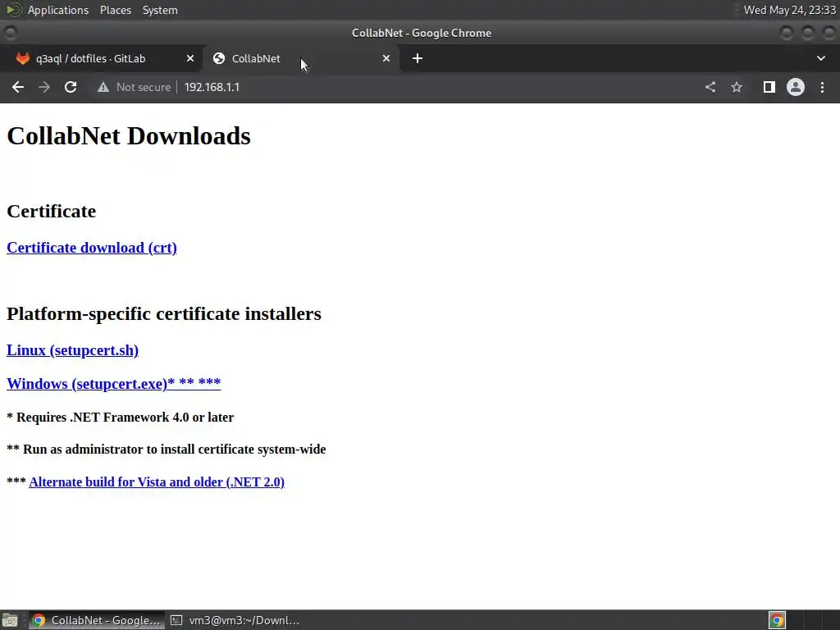Switch to the vm3 terminal taskbar entry
Screen dimensions: 840x630
235,620
